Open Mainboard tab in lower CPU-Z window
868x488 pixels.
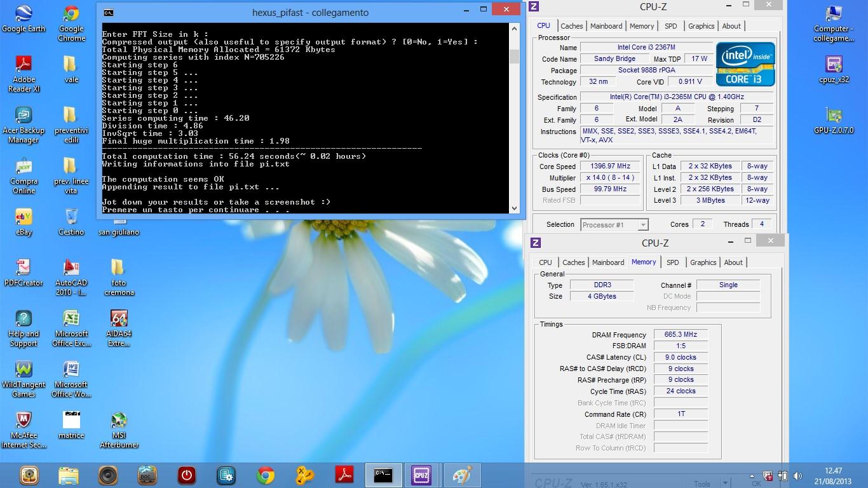tap(608, 262)
